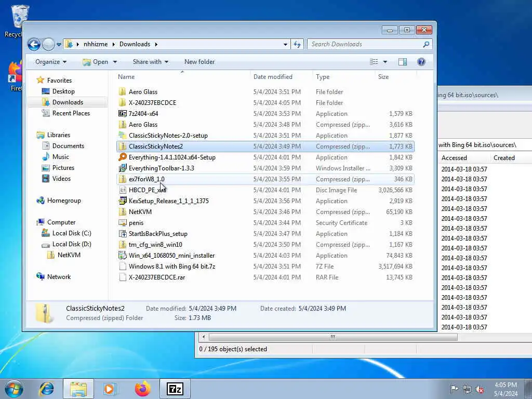Open Videos library in sidebar
Image resolution: width=532 pixels, height=399 pixels.
click(61, 179)
